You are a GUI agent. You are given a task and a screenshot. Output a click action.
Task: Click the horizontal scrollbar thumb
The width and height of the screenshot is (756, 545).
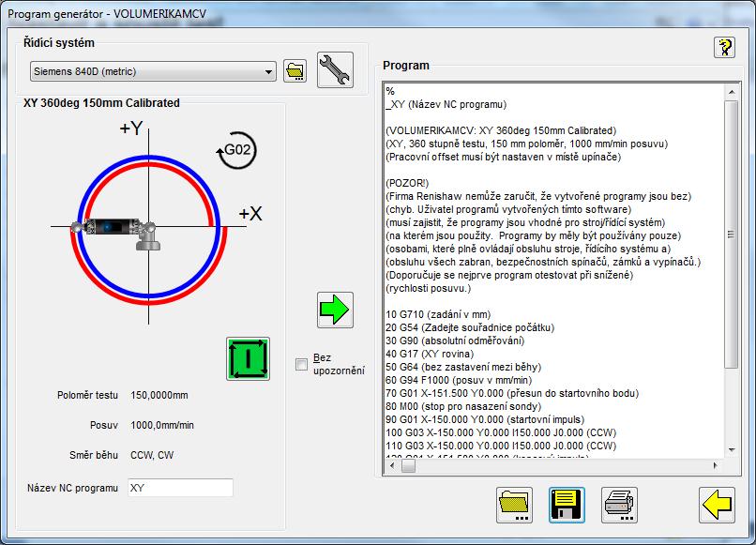click(x=408, y=465)
